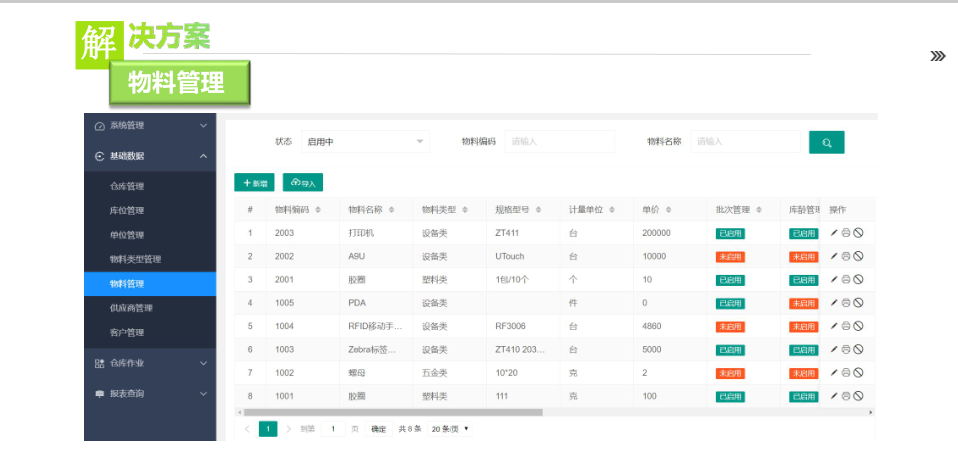Toggle 批次管理 status for RF3006 row
Screen dimensions: 958x450
[730, 327]
